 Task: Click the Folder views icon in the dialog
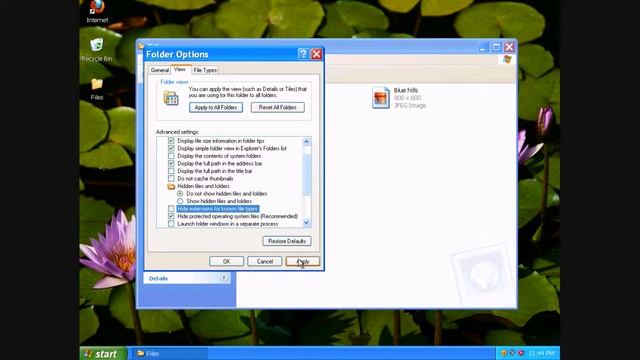click(x=171, y=98)
